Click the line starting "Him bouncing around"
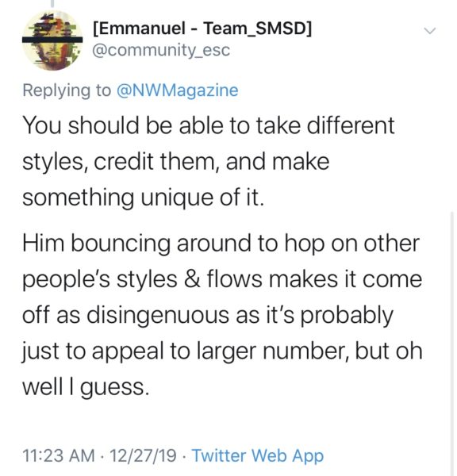The image size is (457, 476). [221, 244]
